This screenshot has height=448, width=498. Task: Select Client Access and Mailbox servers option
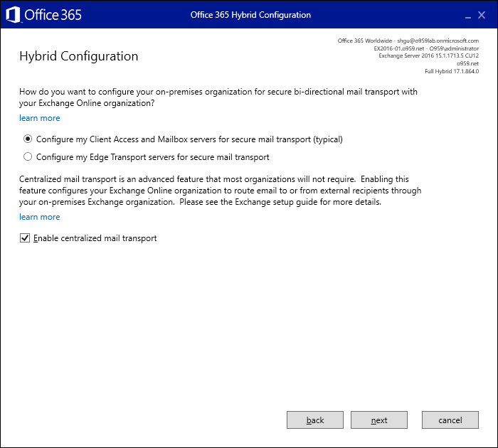[x=28, y=139]
